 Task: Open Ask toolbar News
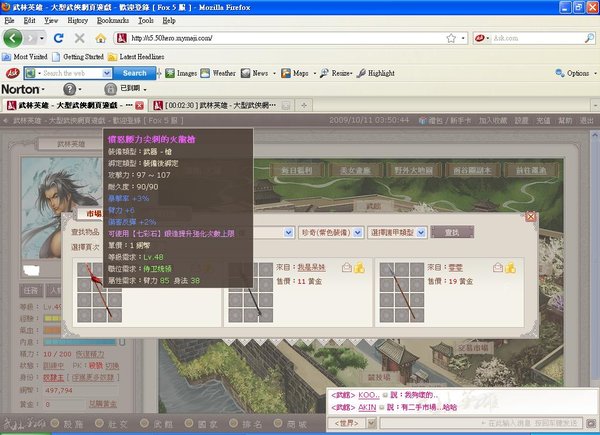click(x=254, y=73)
